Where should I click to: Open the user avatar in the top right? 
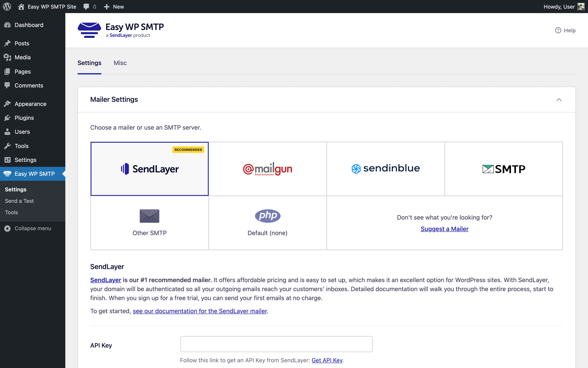(x=581, y=7)
